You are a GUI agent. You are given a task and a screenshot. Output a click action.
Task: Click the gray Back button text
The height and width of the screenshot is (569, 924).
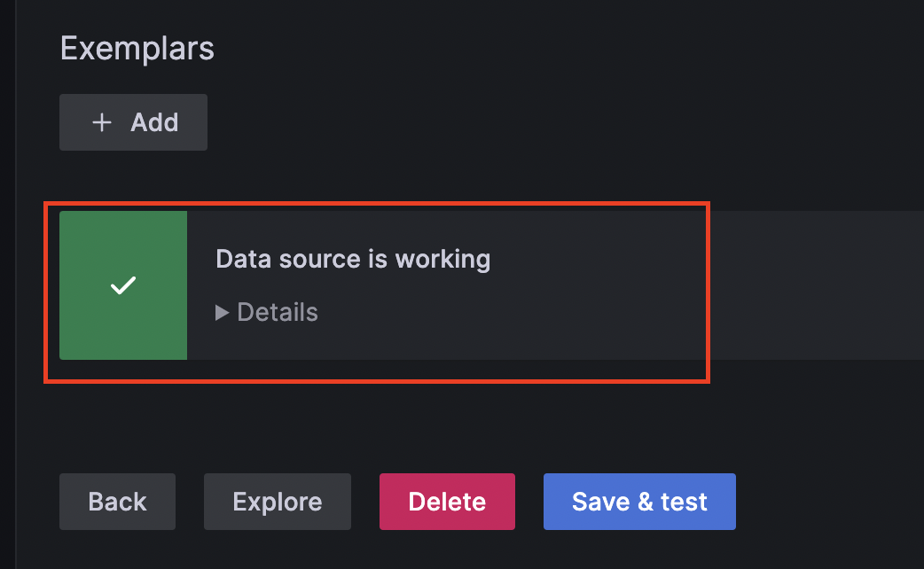click(x=117, y=502)
